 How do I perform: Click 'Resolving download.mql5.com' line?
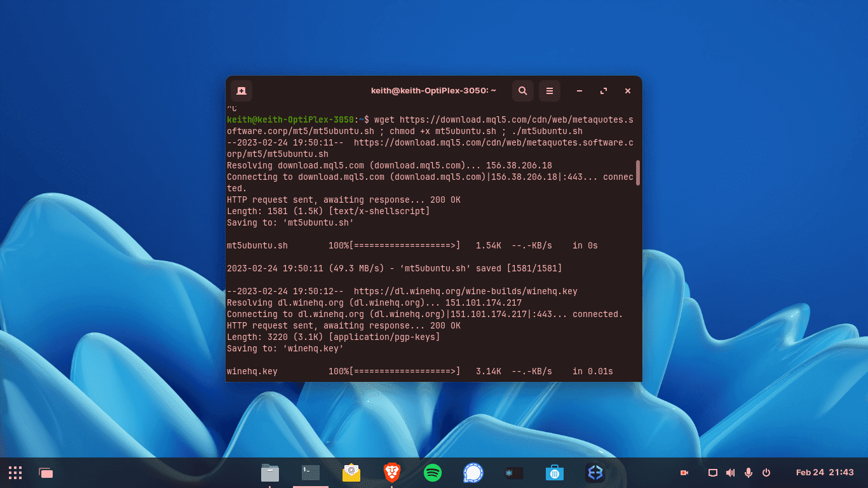pos(390,165)
